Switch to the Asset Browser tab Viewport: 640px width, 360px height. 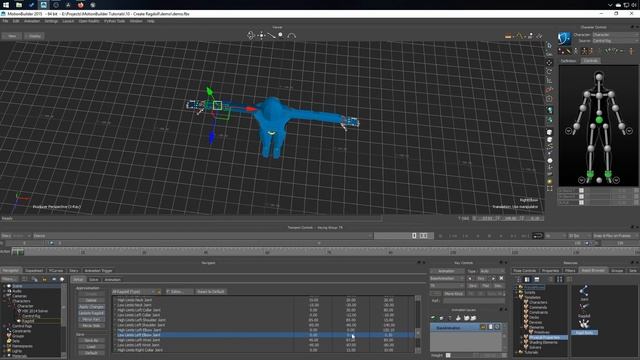(593, 271)
